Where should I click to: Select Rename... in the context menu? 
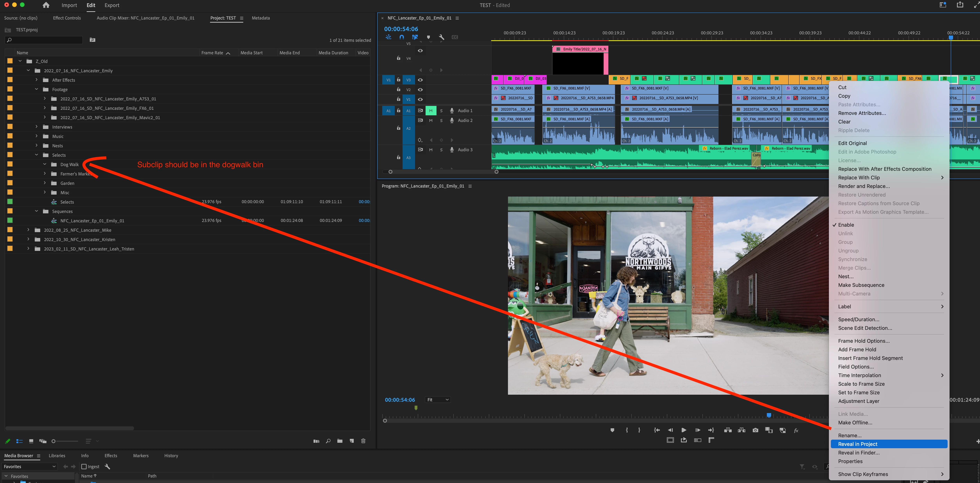(x=850, y=436)
